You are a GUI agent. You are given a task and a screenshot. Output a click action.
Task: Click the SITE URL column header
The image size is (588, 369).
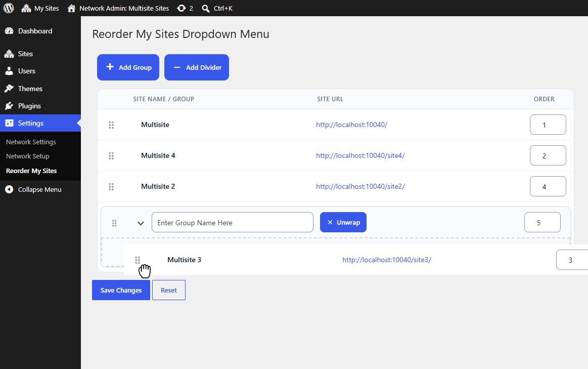(330, 99)
